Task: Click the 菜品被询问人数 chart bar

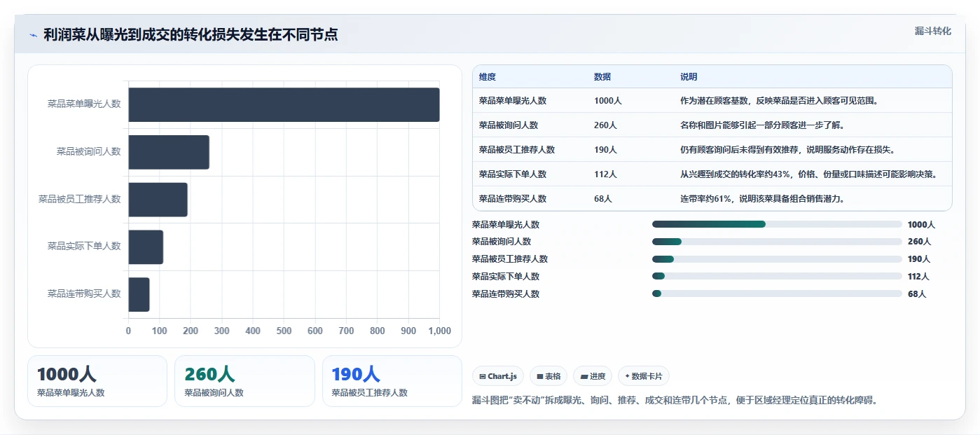Action: pos(169,152)
